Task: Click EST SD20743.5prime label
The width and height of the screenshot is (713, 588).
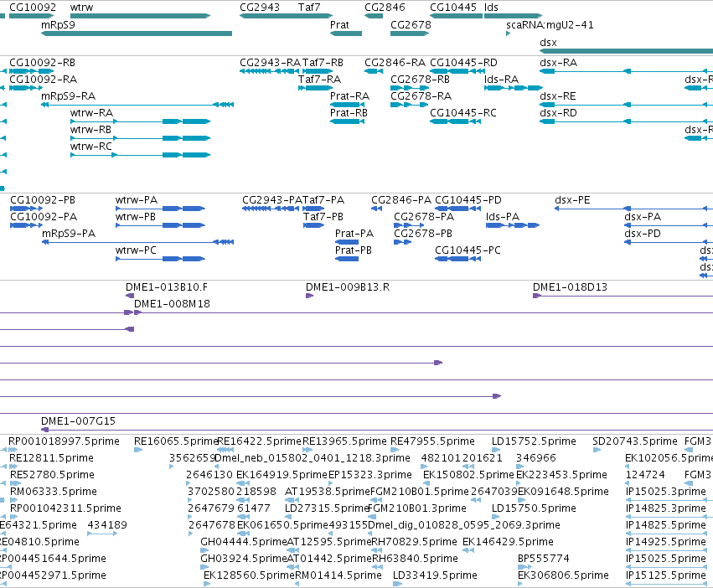Action: pos(635,441)
